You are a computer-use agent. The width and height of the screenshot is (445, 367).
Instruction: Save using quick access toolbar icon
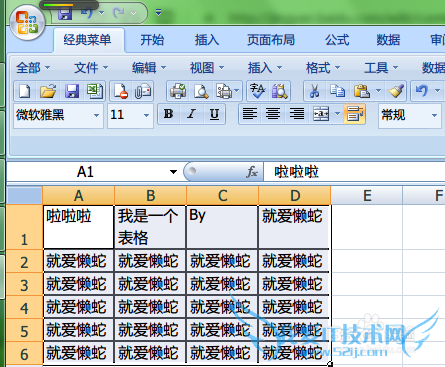click(x=65, y=14)
